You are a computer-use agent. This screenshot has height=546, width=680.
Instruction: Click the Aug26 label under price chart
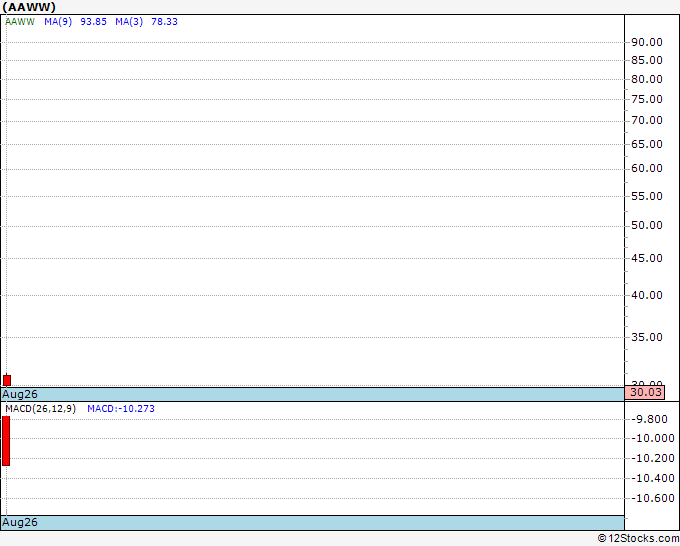coord(20,394)
